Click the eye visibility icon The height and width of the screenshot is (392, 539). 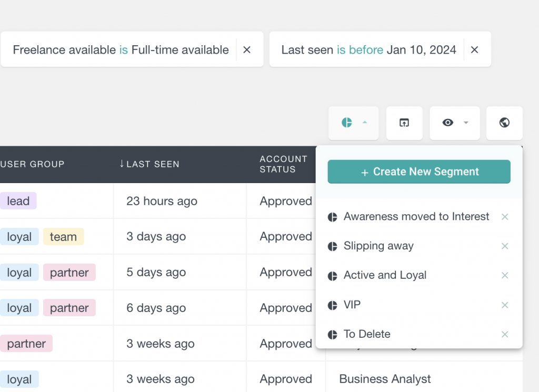click(448, 123)
